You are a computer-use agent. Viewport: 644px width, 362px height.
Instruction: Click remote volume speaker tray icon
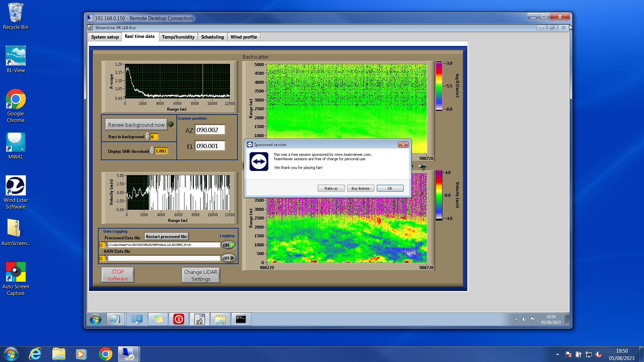pos(524,319)
